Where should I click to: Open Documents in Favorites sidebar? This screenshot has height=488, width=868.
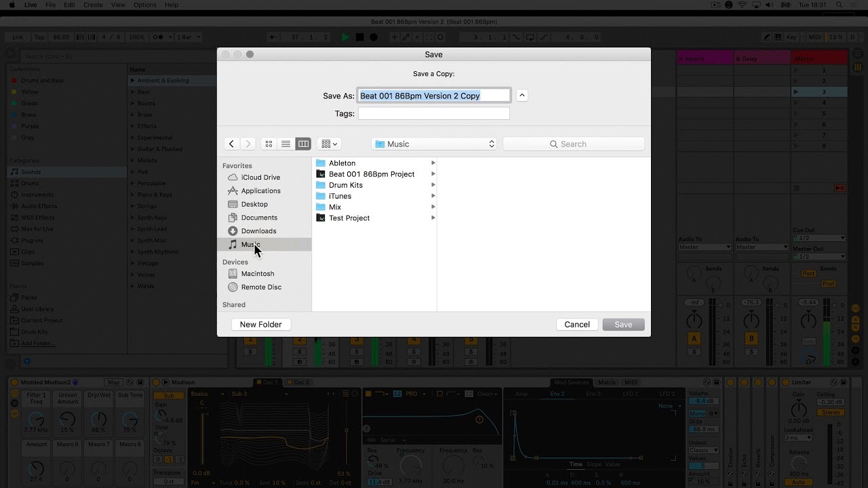coord(264,218)
